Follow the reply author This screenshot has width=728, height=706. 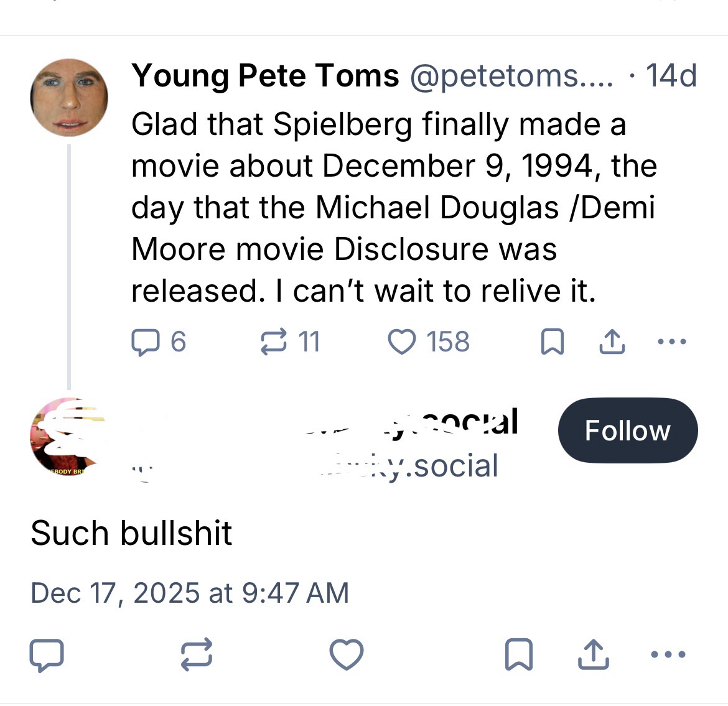pyautogui.click(x=627, y=430)
